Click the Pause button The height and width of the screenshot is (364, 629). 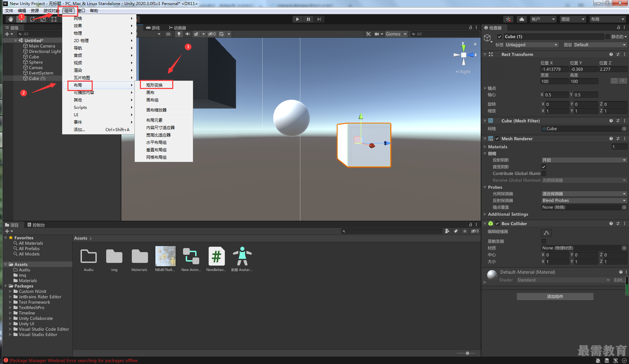(x=308, y=19)
